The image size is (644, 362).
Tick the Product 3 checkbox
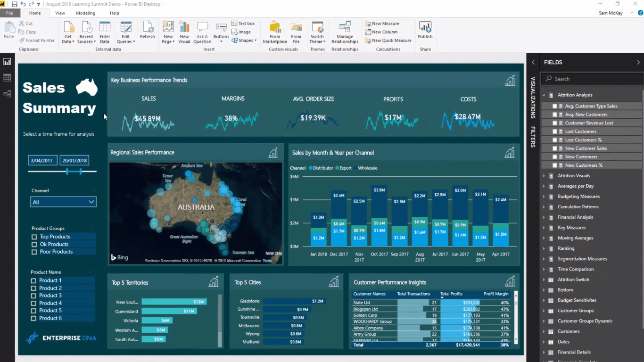click(33, 296)
